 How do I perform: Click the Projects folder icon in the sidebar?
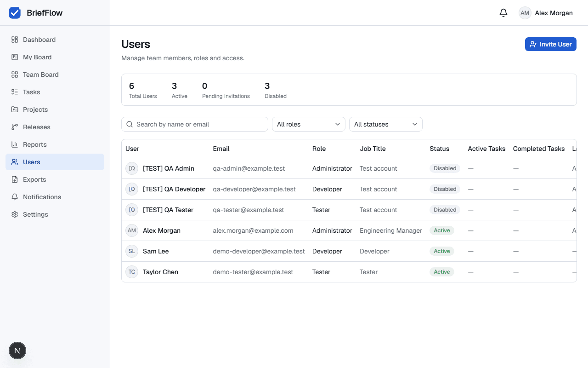[15, 109]
